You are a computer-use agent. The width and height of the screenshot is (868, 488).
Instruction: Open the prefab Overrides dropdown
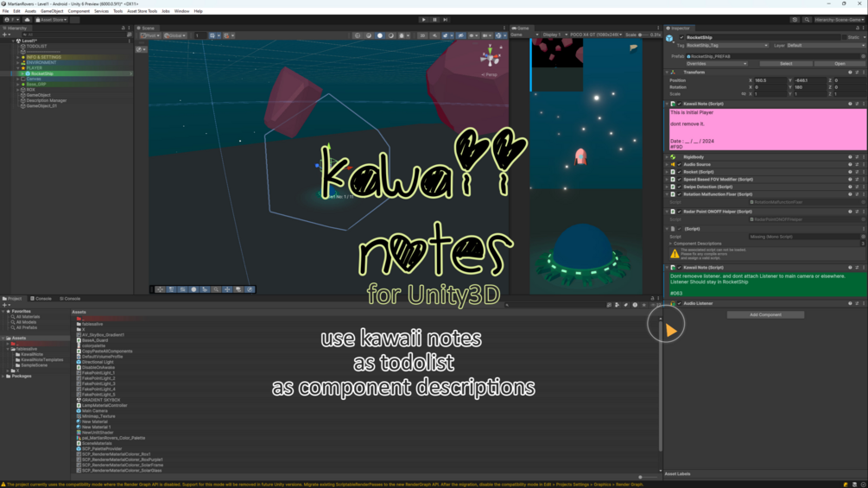(716, 64)
